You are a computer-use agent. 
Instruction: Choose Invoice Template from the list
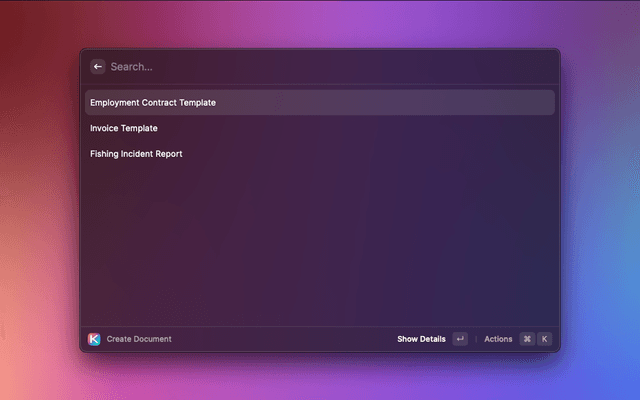pos(320,128)
